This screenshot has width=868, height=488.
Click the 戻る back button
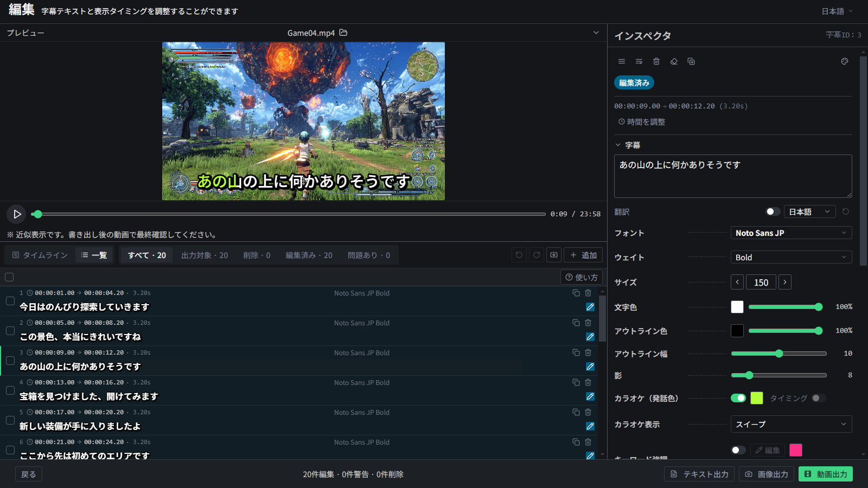28,474
